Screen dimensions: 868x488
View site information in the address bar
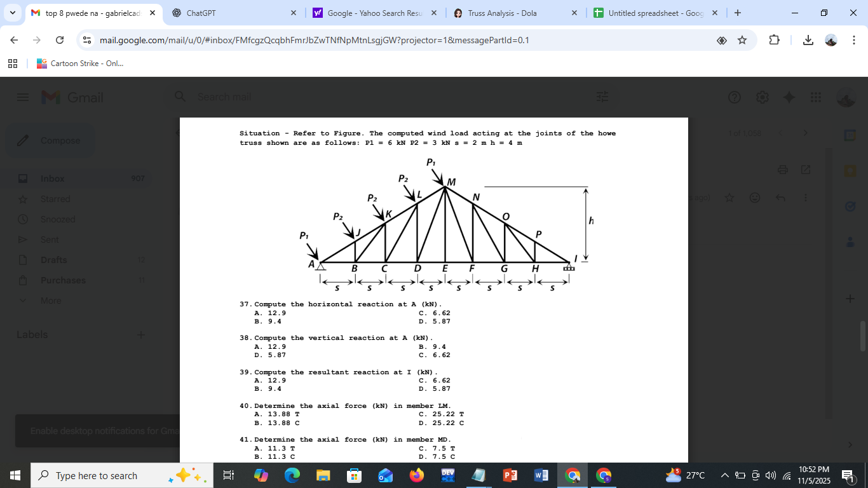pyautogui.click(x=88, y=40)
